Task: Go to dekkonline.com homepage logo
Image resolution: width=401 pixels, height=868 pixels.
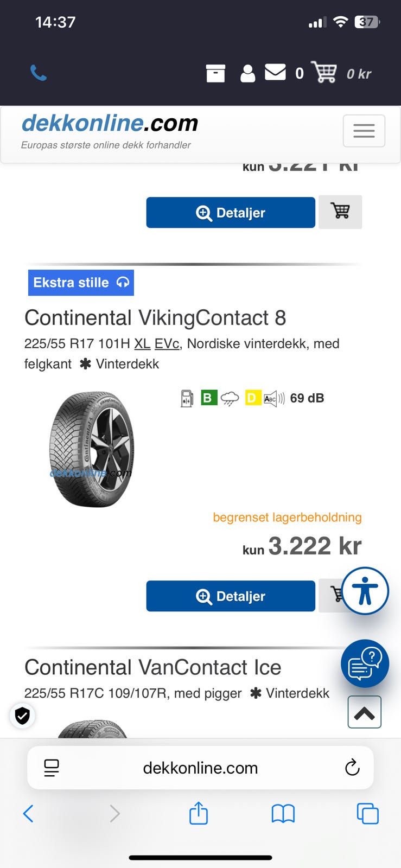Action: 110,124
